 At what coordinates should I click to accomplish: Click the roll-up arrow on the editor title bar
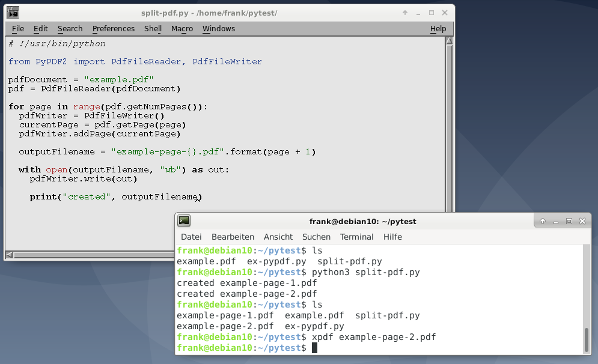405,12
